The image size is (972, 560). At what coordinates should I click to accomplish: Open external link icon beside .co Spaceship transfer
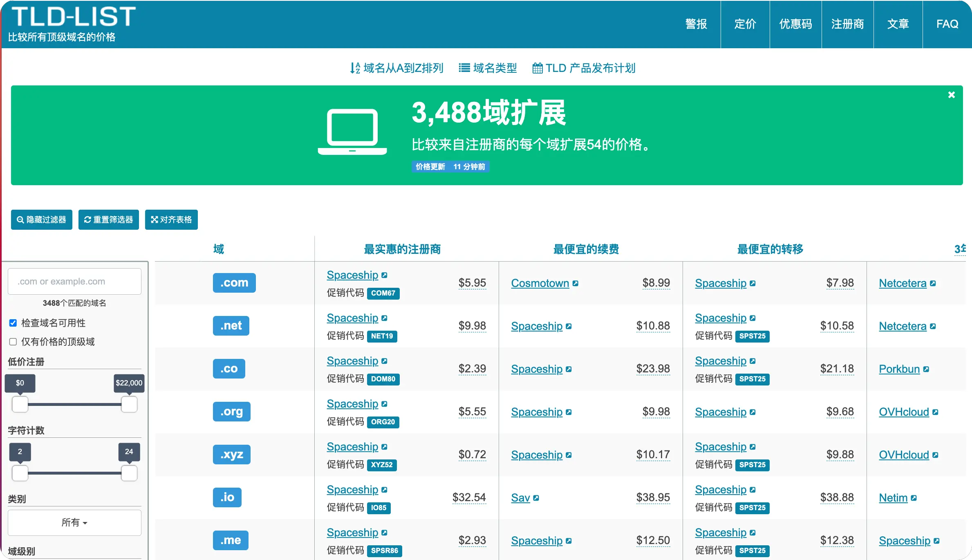[753, 361]
